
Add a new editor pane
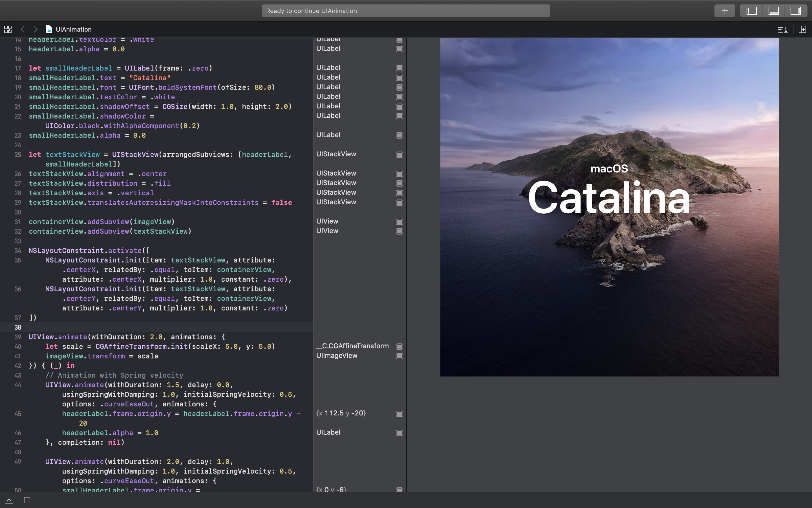802,29
